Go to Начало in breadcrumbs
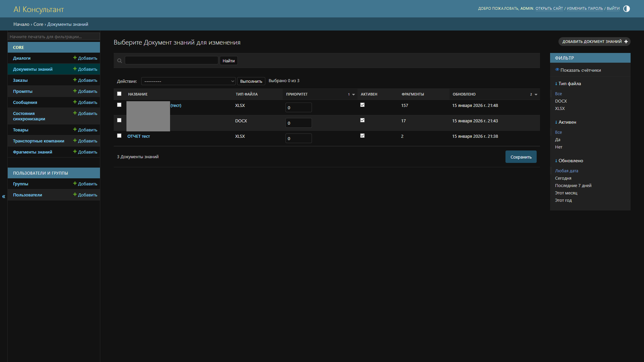 pos(21,24)
